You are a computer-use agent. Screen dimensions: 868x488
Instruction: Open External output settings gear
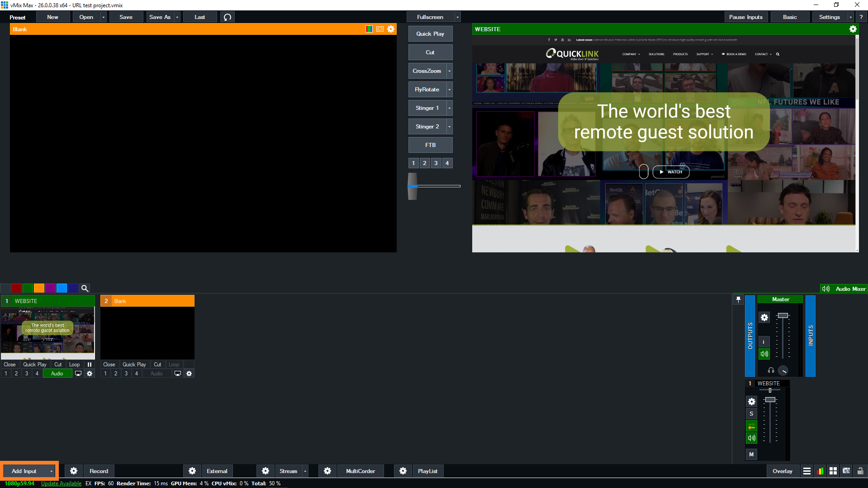[192, 471]
